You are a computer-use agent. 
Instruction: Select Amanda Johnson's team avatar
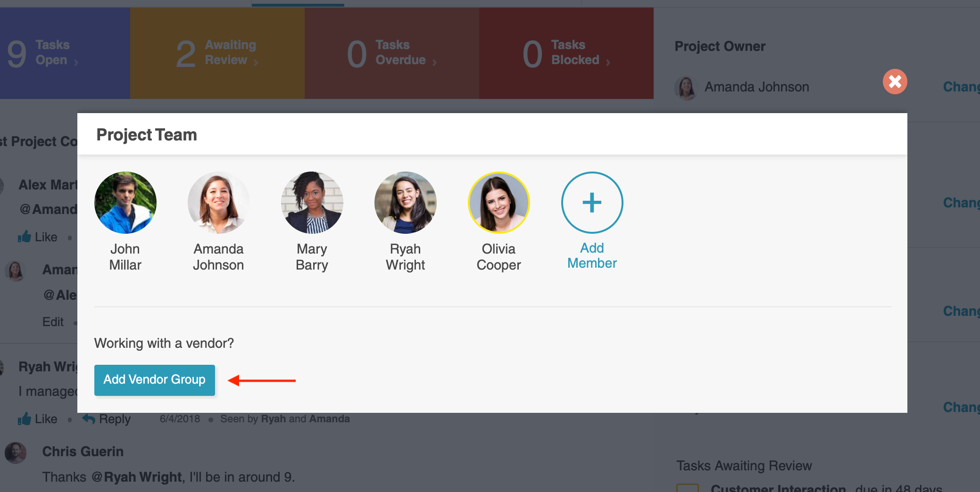coord(218,203)
